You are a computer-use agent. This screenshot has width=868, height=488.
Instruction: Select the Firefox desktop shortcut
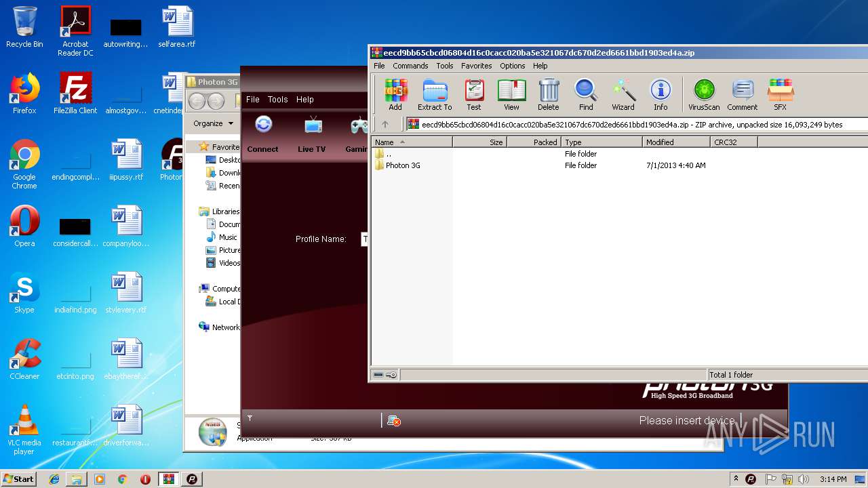point(24,94)
